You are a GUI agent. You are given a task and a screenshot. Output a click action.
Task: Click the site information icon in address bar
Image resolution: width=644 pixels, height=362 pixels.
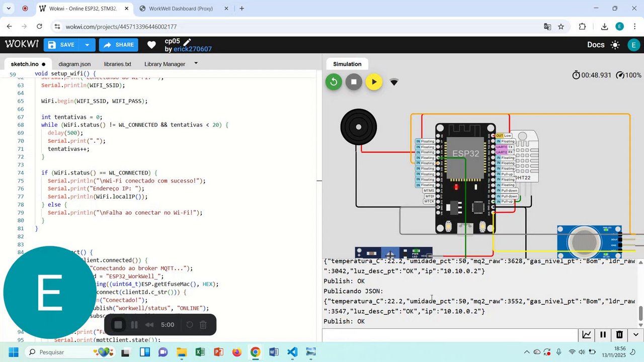pos(57,27)
